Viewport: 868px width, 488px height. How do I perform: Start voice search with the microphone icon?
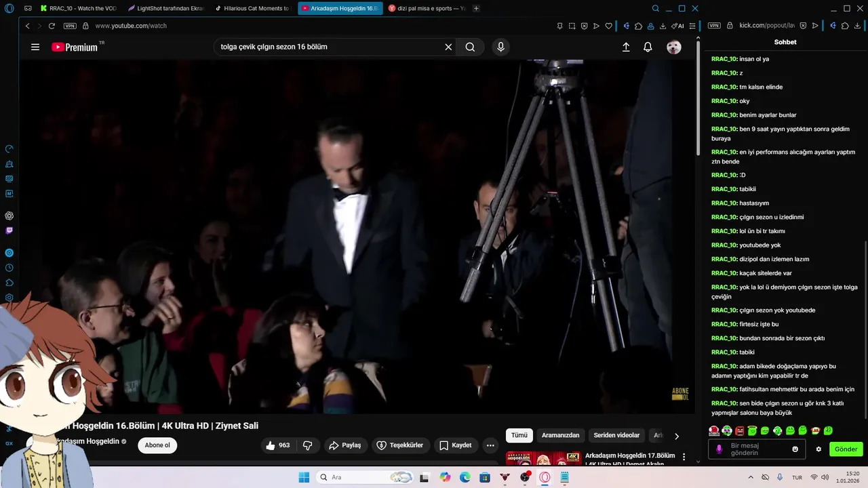click(500, 47)
